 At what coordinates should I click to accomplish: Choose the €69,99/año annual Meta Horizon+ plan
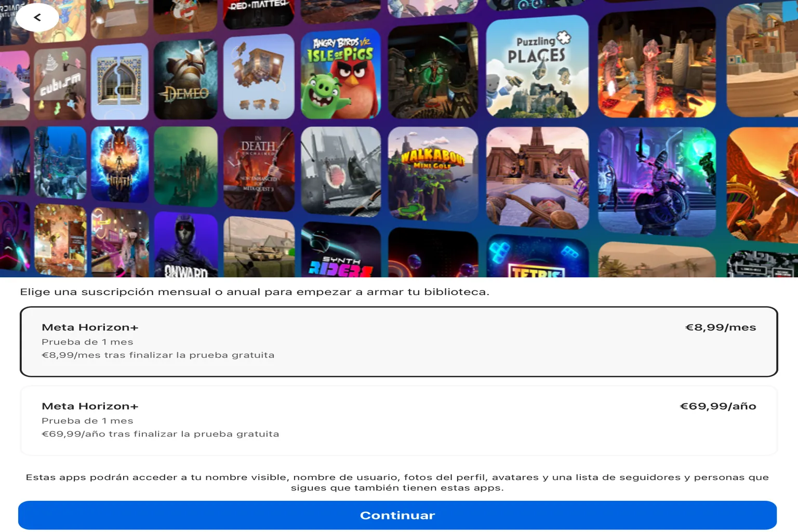click(x=398, y=420)
